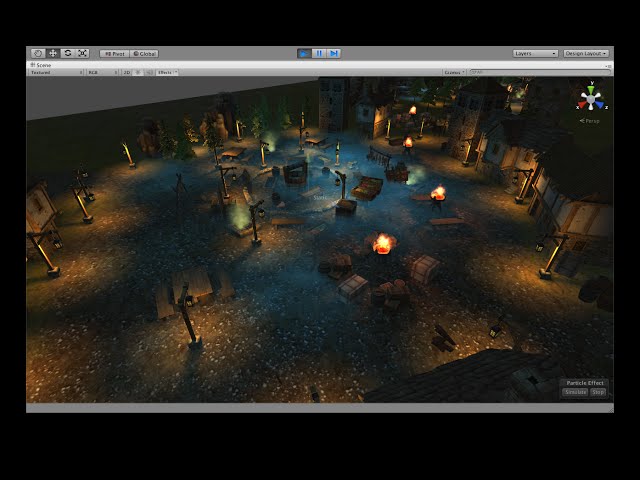Click the green Y axis cone on gizmo

591,89
